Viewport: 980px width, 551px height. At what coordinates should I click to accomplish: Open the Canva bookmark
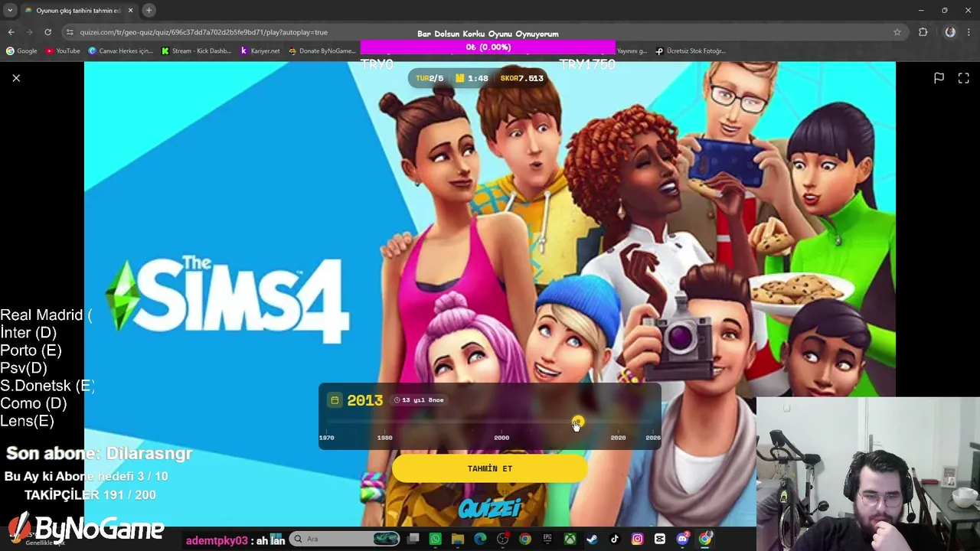coord(121,51)
